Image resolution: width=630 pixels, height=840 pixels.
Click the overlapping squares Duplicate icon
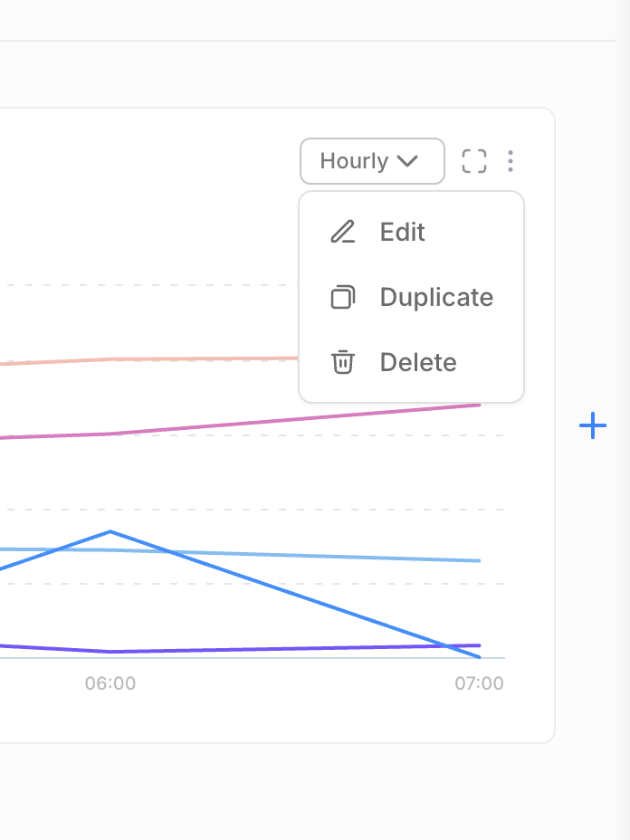[343, 297]
